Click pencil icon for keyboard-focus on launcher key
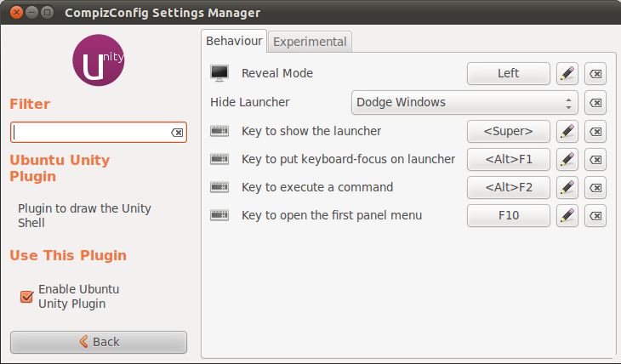Screen dimensions: 621x364 click(x=567, y=159)
